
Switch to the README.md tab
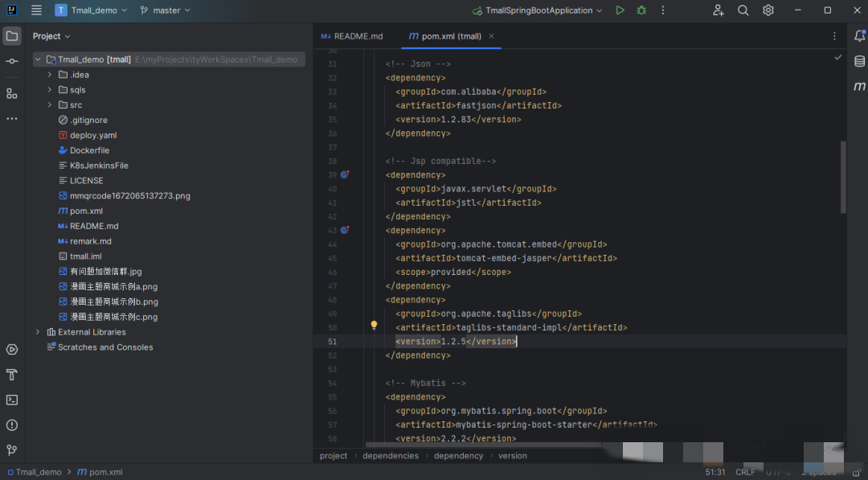[352, 36]
